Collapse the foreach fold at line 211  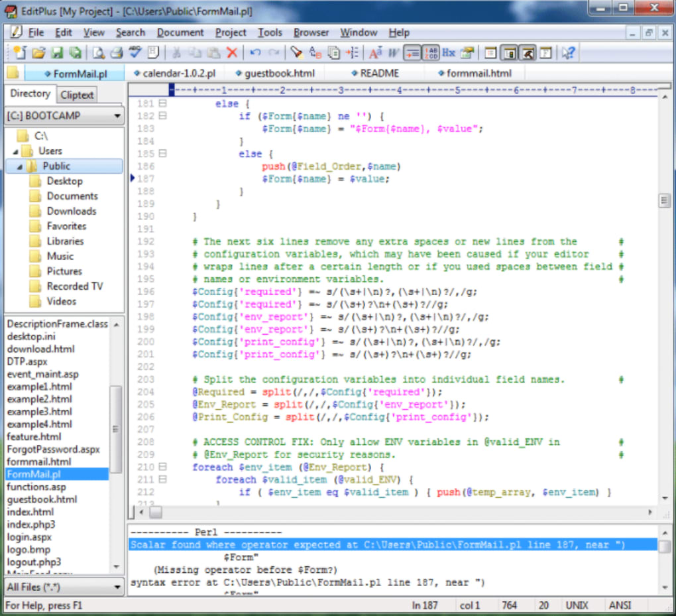point(162,479)
